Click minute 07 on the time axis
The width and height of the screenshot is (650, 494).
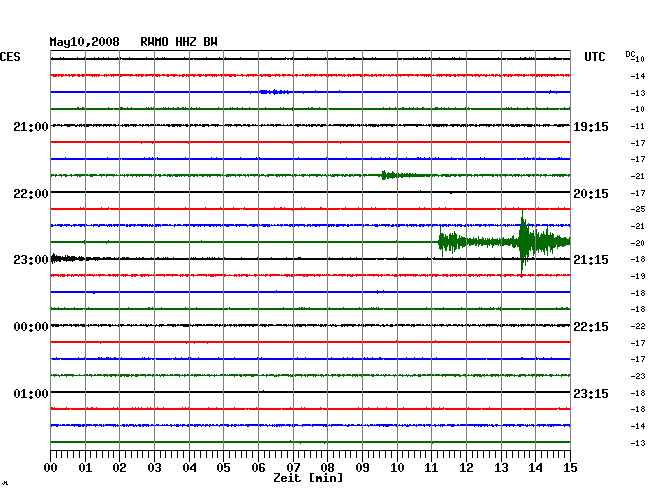[x=293, y=468]
